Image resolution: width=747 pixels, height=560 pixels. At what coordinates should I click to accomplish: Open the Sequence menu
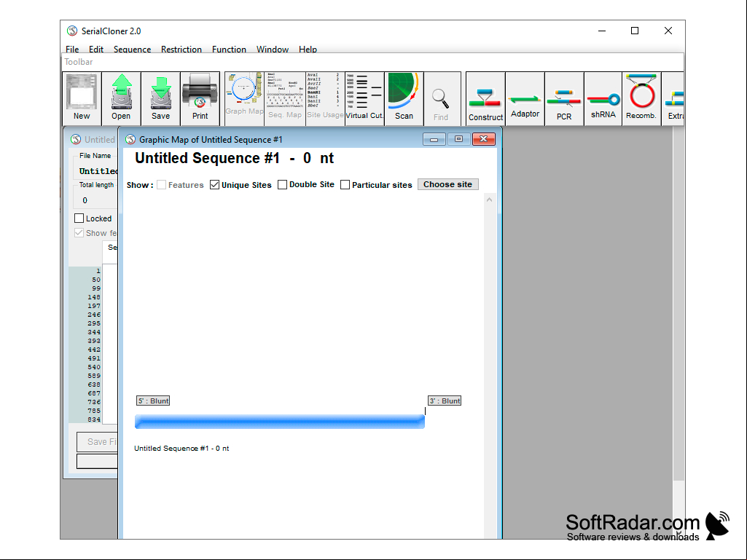(132, 49)
